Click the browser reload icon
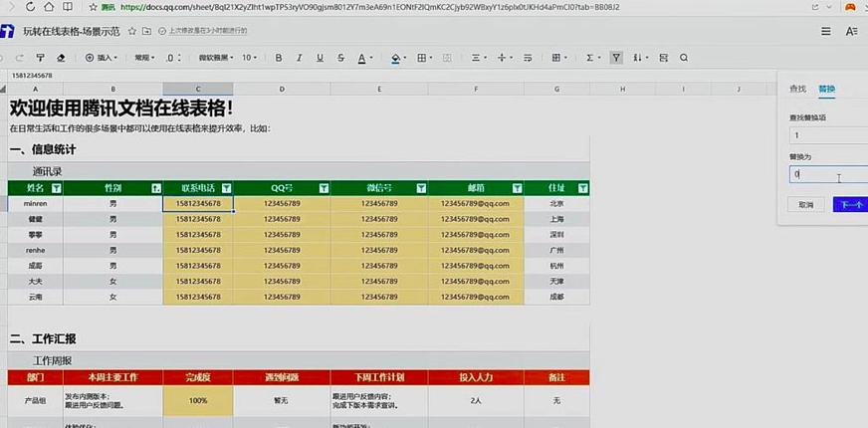The image size is (868, 428). point(31,7)
